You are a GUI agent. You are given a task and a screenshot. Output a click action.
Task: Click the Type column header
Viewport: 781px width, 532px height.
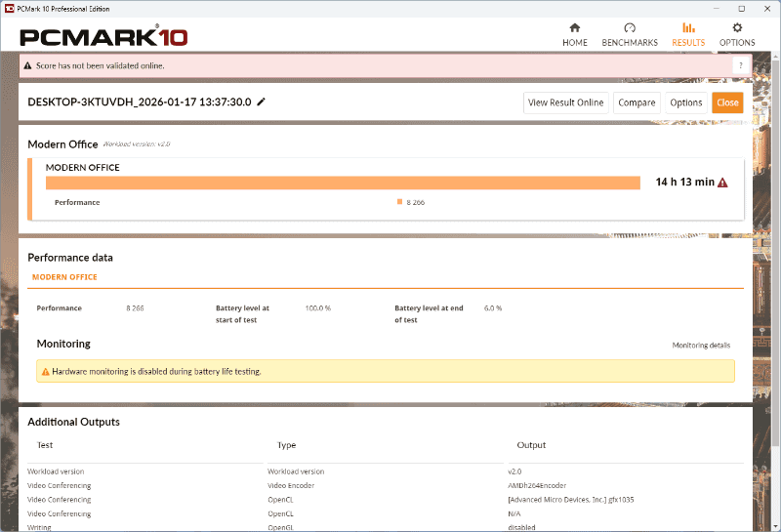tap(286, 445)
